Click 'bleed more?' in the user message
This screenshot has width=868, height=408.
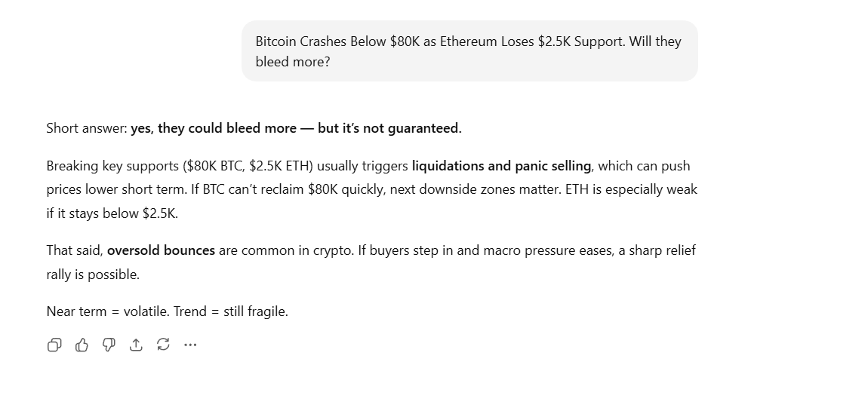coord(293,62)
